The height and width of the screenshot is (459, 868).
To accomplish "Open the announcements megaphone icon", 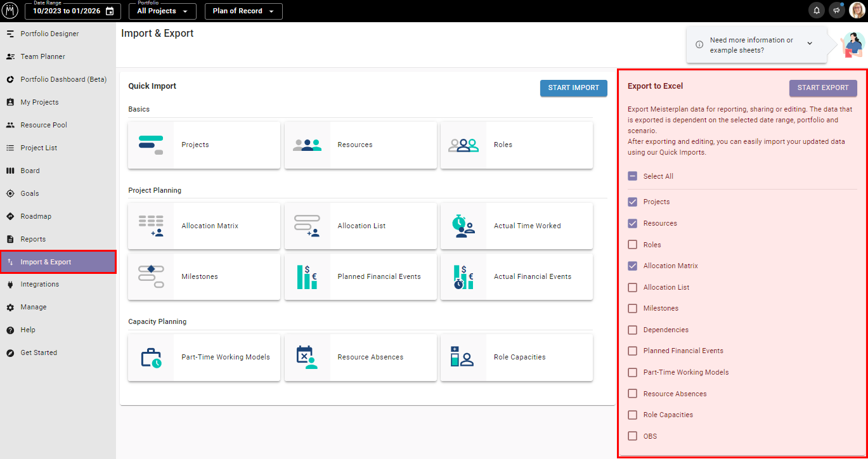I will coord(836,11).
